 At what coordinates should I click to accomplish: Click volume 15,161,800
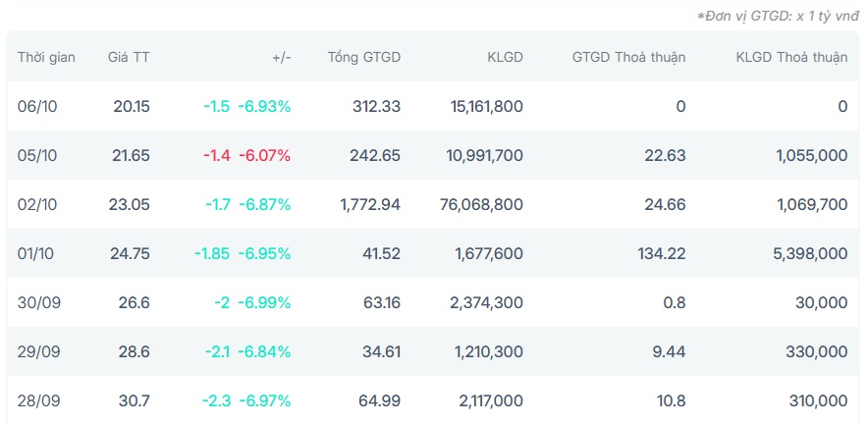click(488, 106)
